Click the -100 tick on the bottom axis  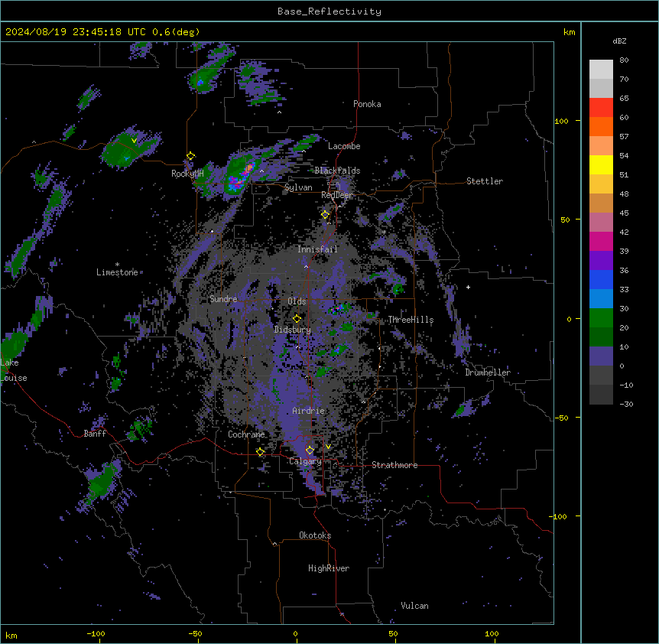[96, 633]
